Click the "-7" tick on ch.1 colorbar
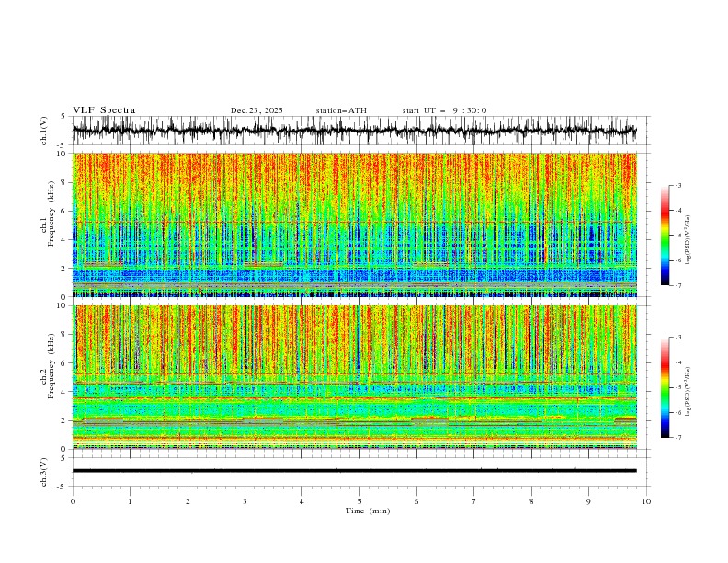 (678, 285)
